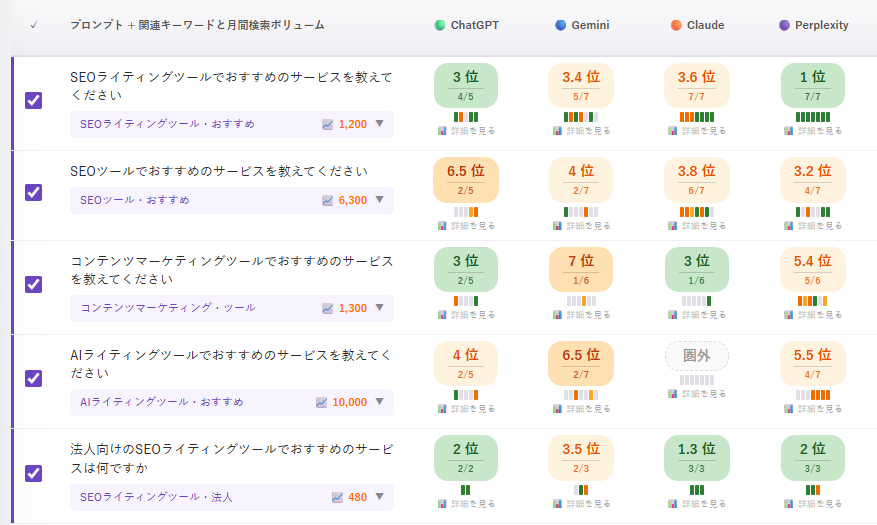Expand the SEOライティングツール・法人 keyword dropdown arrow
Viewport: 877px width, 525px height.
(380, 496)
